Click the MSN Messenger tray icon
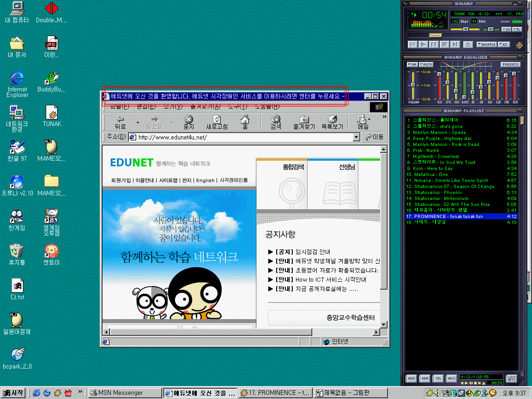 click(x=485, y=393)
